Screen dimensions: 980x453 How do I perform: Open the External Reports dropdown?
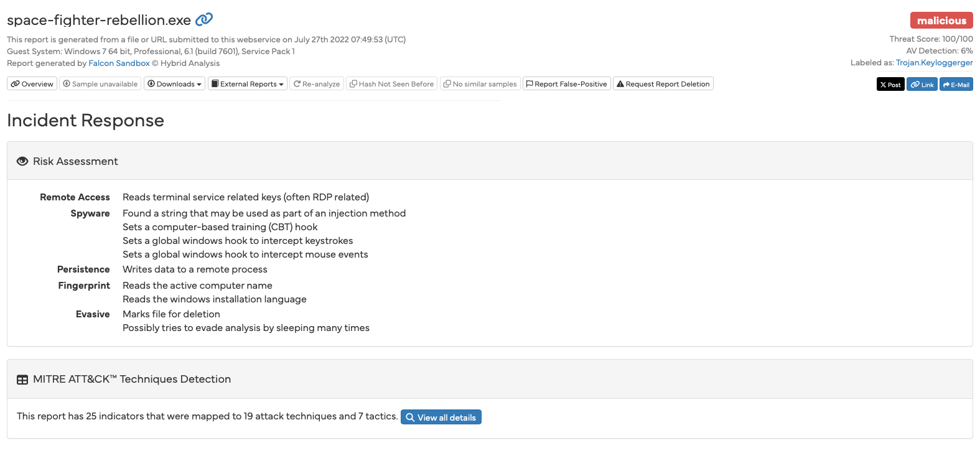pos(247,84)
